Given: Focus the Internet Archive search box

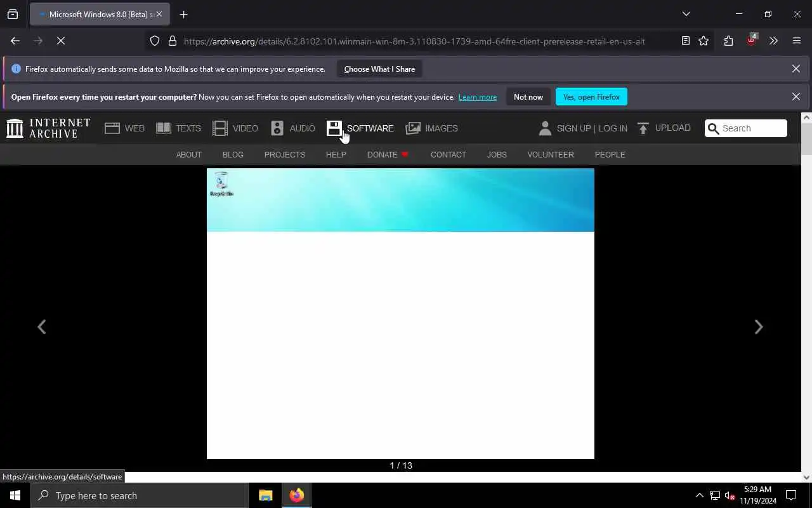Looking at the screenshot, I should coord(746,128).
